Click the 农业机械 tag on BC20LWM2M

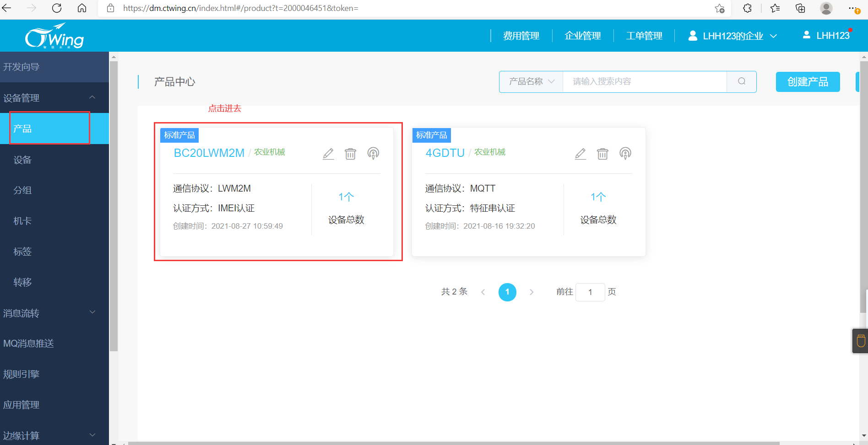270,152
